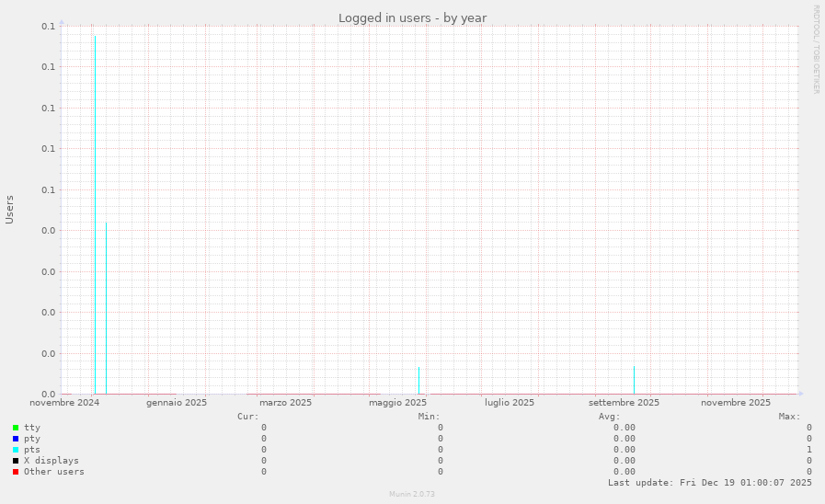The height and width of the screenshot is (504, 825).
Task: Click the graph title 'Logged in users - by year'
Action: coord(412,17)
